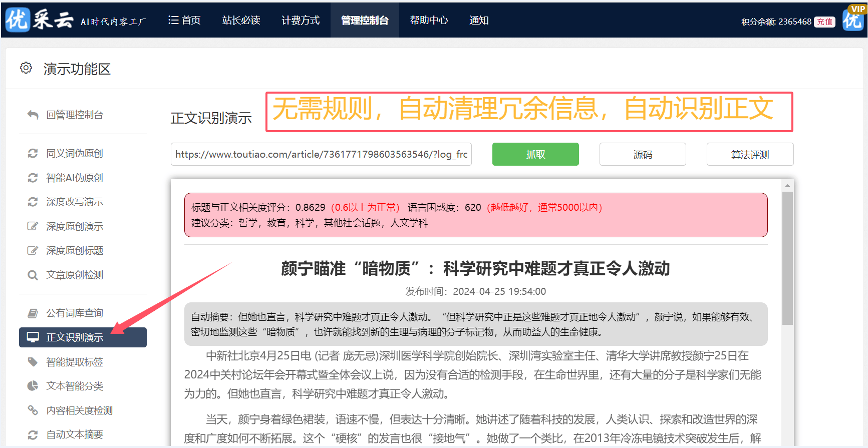Click the 发布时间 2024-04-25 19:54:00 line

coord(475,291)
